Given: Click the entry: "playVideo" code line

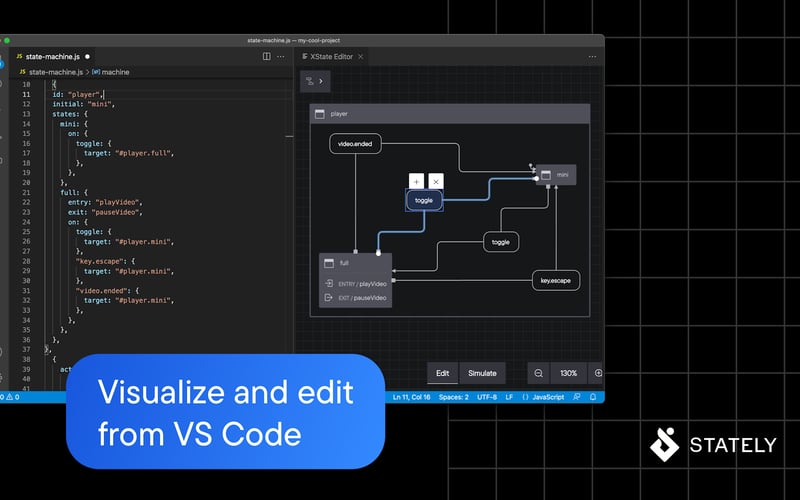Looking at the screenshot, I should click(106, 203).
